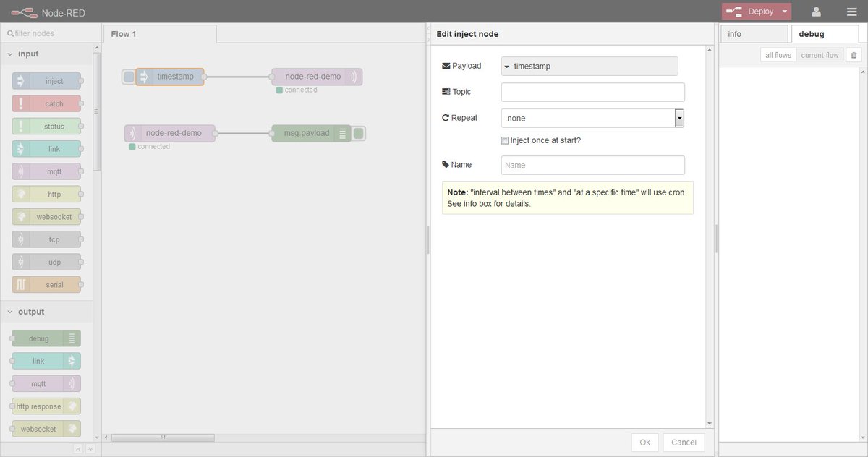Pick the status node from palette

[x=46, y=127]
